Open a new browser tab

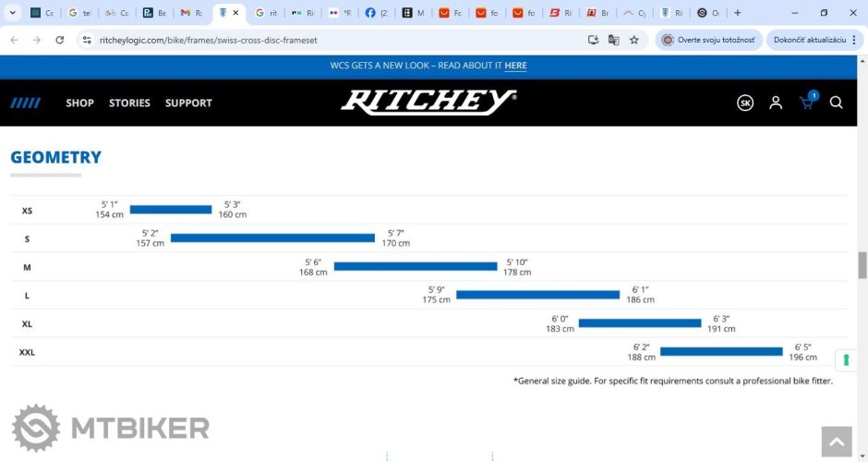[737, 13]
